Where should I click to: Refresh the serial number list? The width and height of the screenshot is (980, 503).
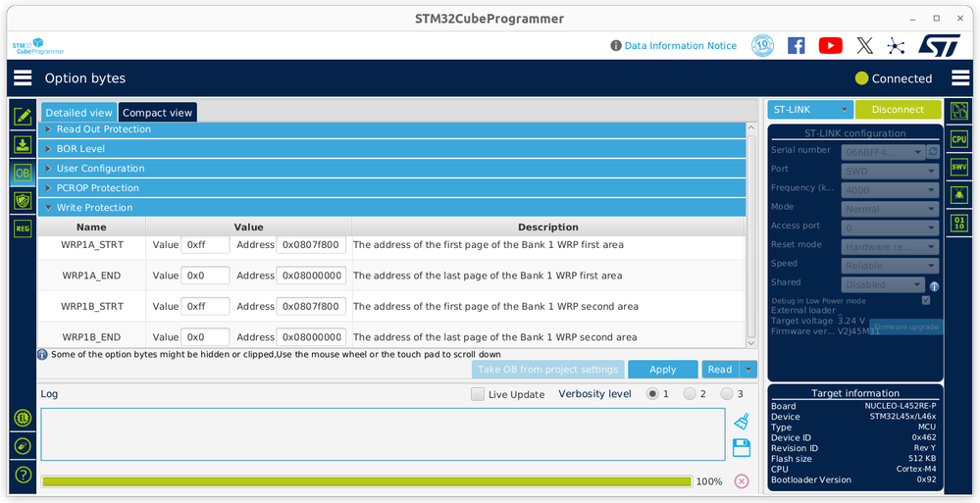(x=933, y=152)
